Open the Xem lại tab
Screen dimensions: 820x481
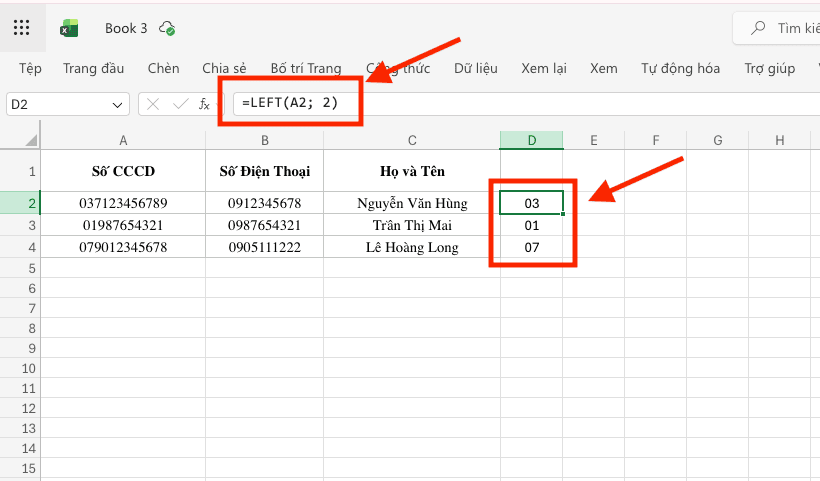click(x=544, y=68)
